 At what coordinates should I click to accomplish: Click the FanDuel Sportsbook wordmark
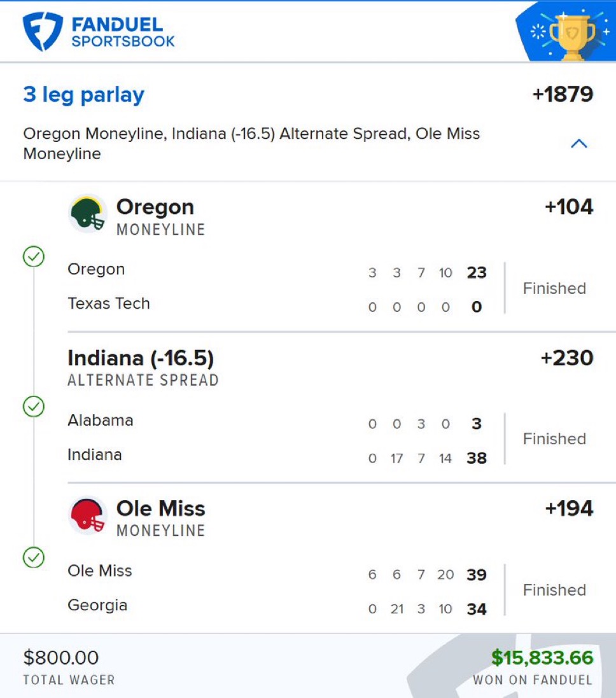click(x=123, y=32)
